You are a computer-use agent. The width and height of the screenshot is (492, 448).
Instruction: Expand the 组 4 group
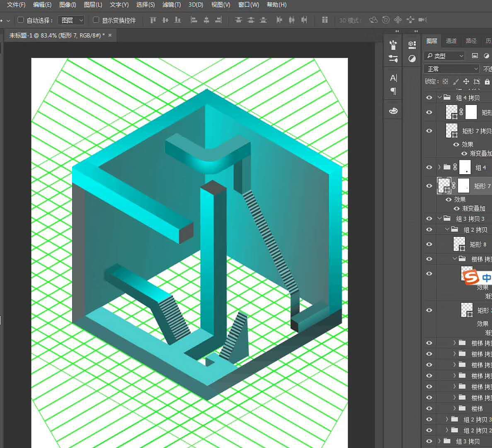(x=440, y=167)
